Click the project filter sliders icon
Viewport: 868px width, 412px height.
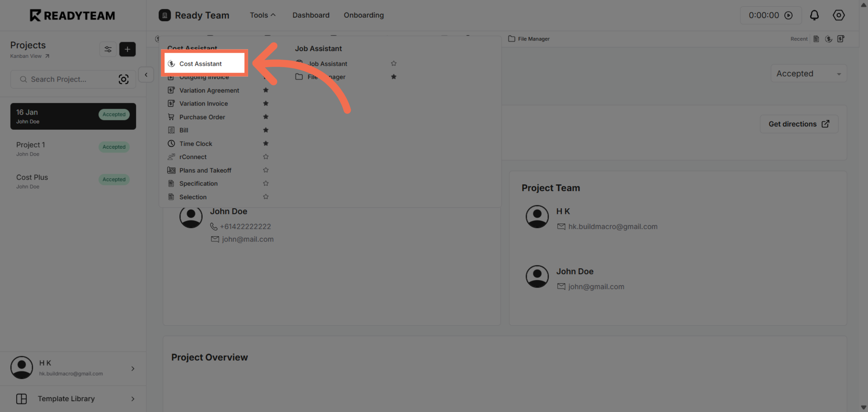point(108,49)
